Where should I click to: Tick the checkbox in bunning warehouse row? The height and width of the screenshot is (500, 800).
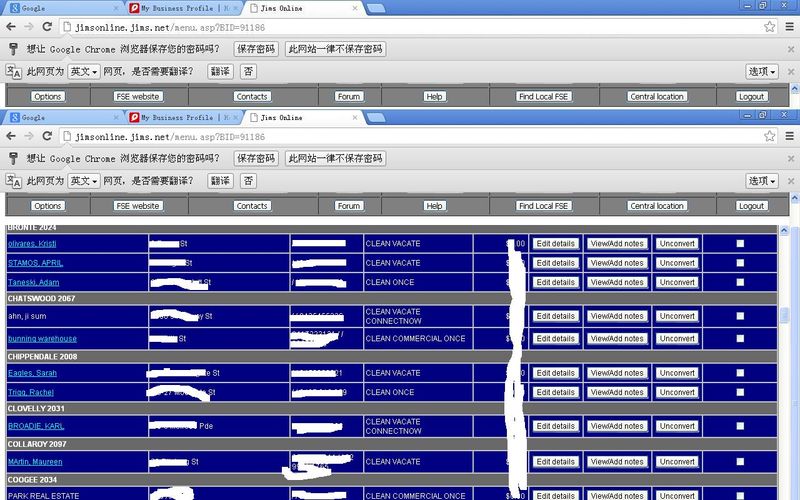pos(740,339)
